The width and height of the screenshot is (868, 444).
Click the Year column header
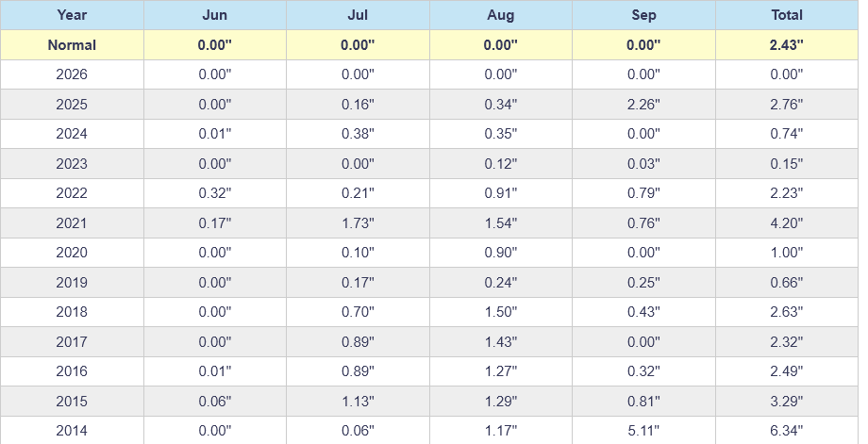pos(72,15)
